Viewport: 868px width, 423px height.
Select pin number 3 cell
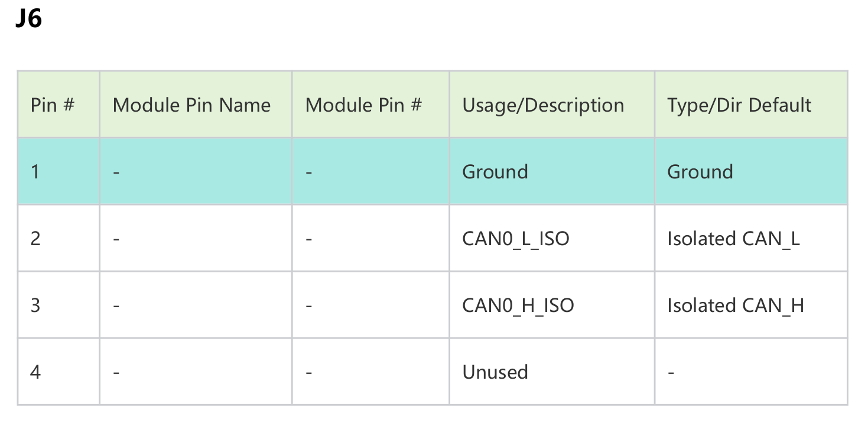click(x=35, y=305)
